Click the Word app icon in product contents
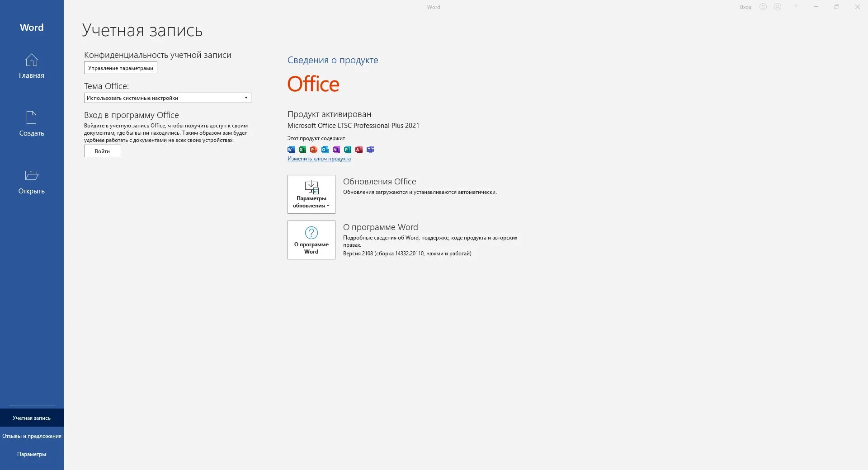The image size is (868, 470). click(x=291, y=150)
